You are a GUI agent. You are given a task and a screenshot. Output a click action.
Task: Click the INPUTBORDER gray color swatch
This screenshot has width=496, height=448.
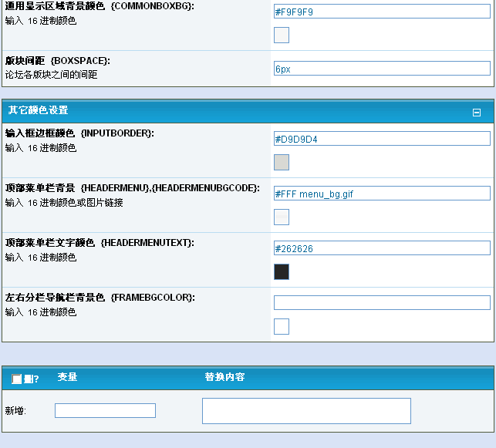click(282, 162)
